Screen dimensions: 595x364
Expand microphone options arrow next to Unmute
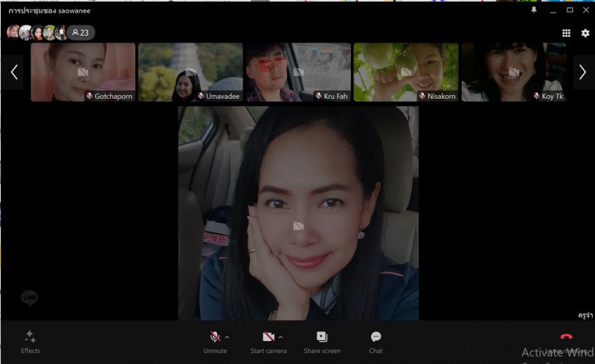point(227,337)
